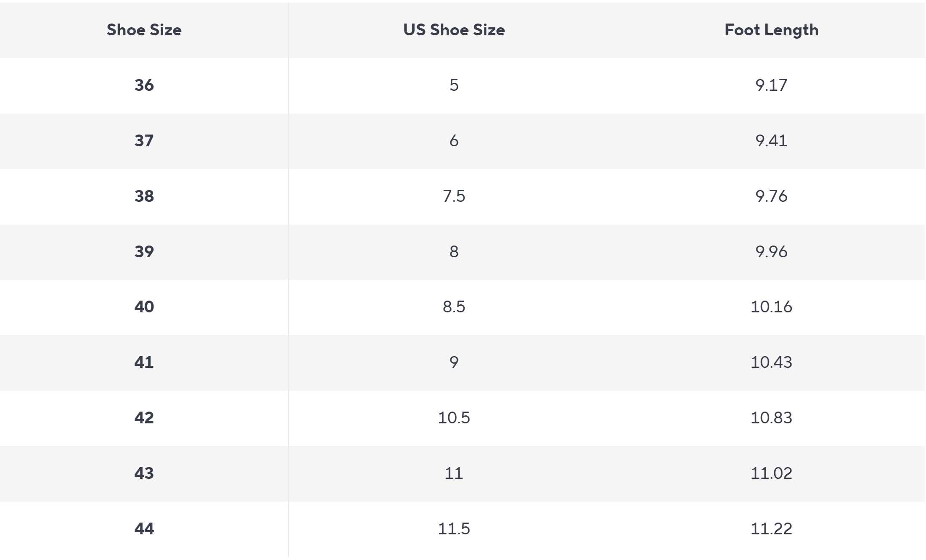Select shoe size 38 cell
926x560 pixels.
(x=144, y=196)
